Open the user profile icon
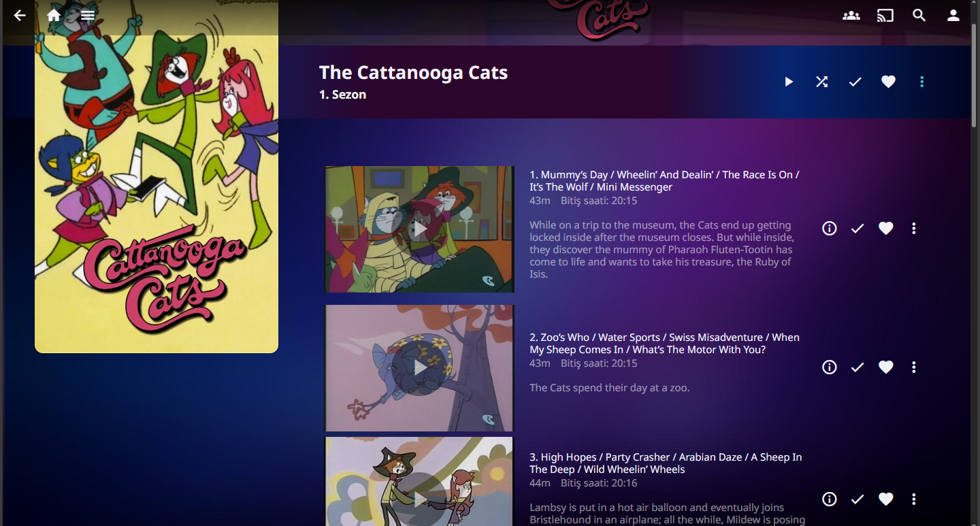Viewport: 980px width, 526px height. [x=953, y=15]
